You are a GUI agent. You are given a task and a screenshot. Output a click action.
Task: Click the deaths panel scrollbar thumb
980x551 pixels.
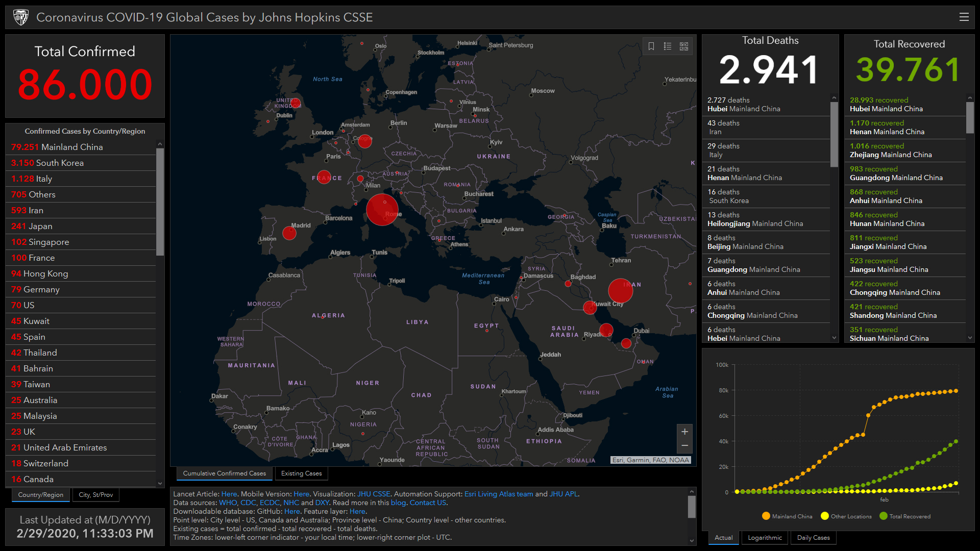coord(834,135)
